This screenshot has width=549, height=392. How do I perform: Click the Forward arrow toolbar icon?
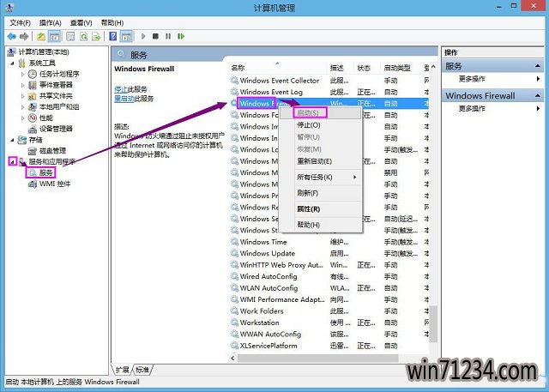click(x=24, y=36)
